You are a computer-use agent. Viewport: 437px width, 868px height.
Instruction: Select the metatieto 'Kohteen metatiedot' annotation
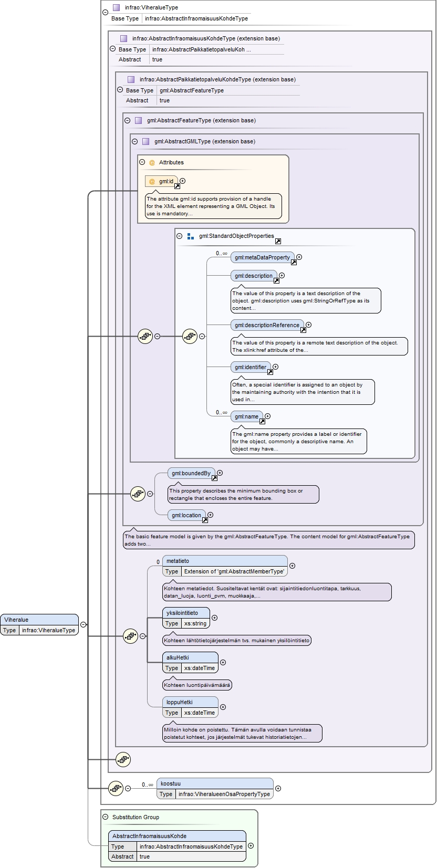277,592
